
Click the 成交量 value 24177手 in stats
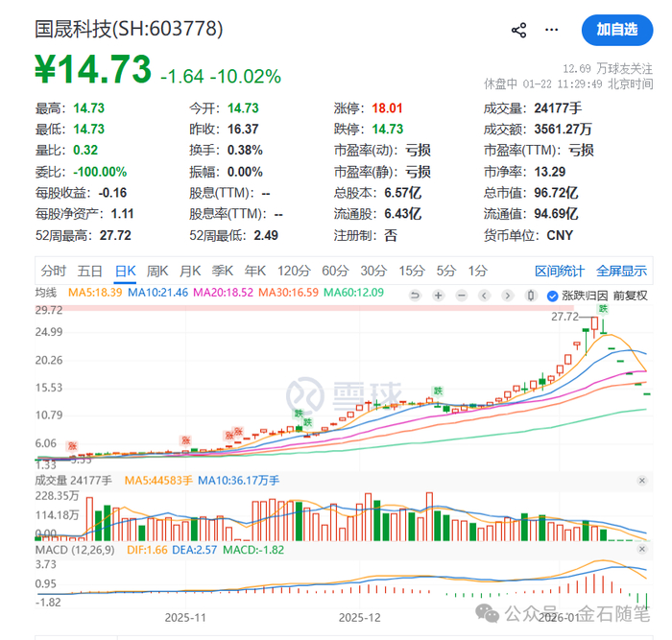tap(558, 108)
